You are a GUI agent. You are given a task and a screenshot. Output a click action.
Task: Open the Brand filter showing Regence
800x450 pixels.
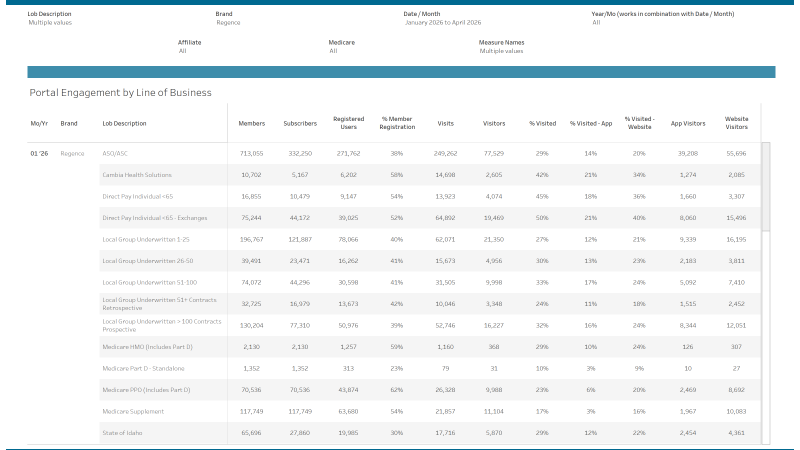click(x=230, y=21)
